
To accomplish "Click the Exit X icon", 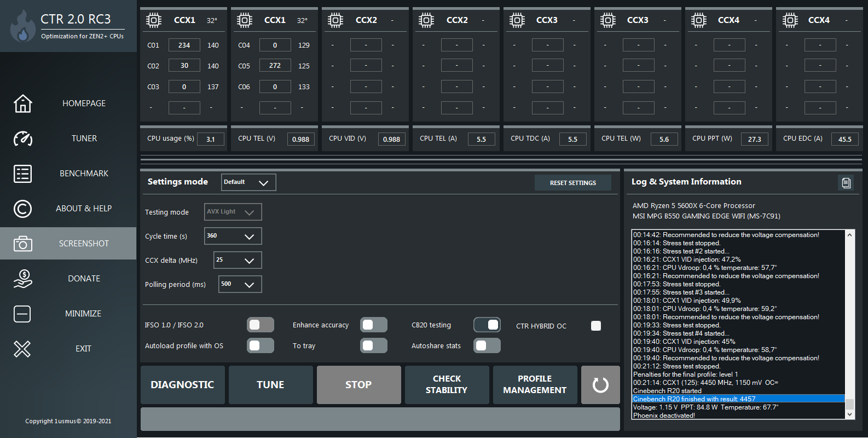I will pyautogui.click(x=22, y=349).
